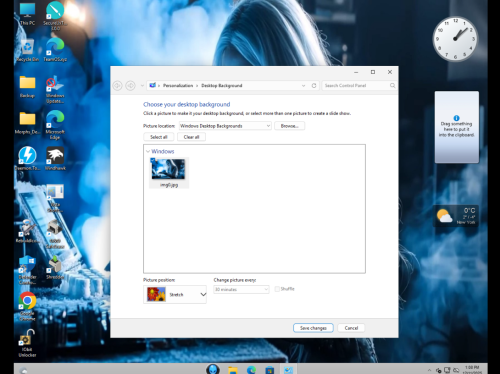
Task: Click Desktop Background in the breadcrumb
Action: coord(222,86)
